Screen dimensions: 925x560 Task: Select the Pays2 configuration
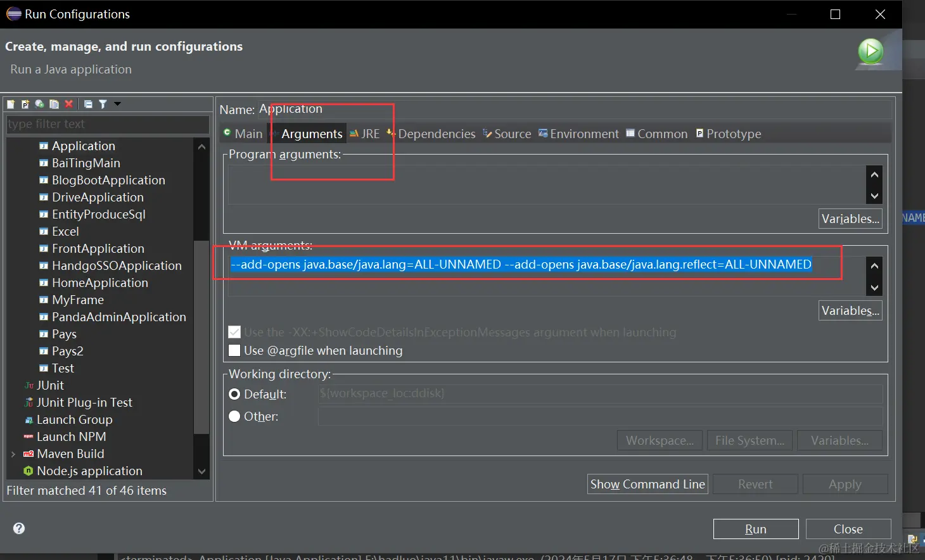67,351
